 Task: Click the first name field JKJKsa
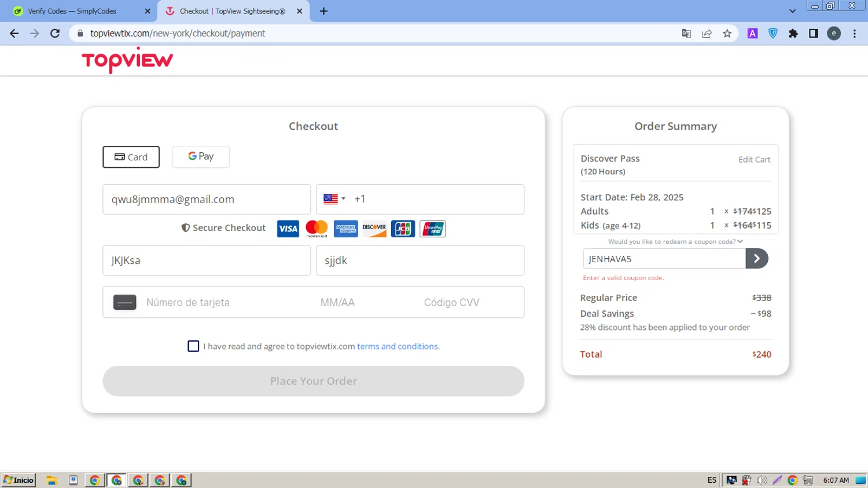[207, 260]
